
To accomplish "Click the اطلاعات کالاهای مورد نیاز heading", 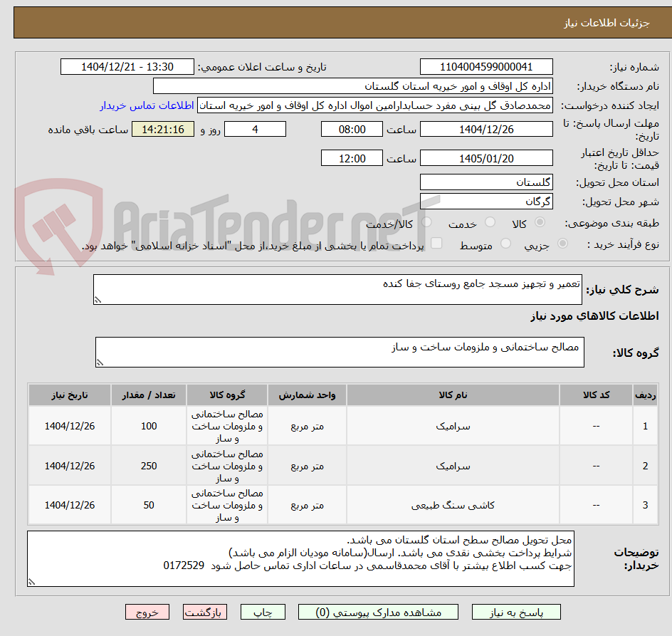I will pos(594,316).
